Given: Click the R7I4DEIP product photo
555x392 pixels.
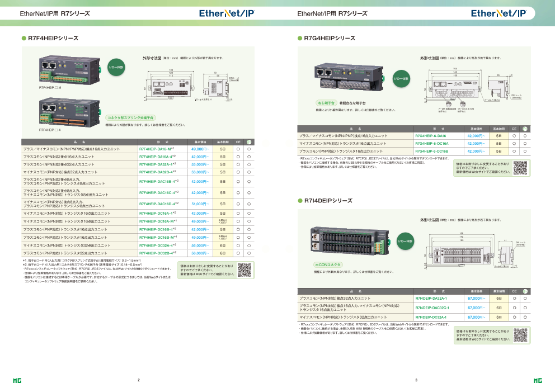Looking at the screenshot, I should [x=350, y=242].
